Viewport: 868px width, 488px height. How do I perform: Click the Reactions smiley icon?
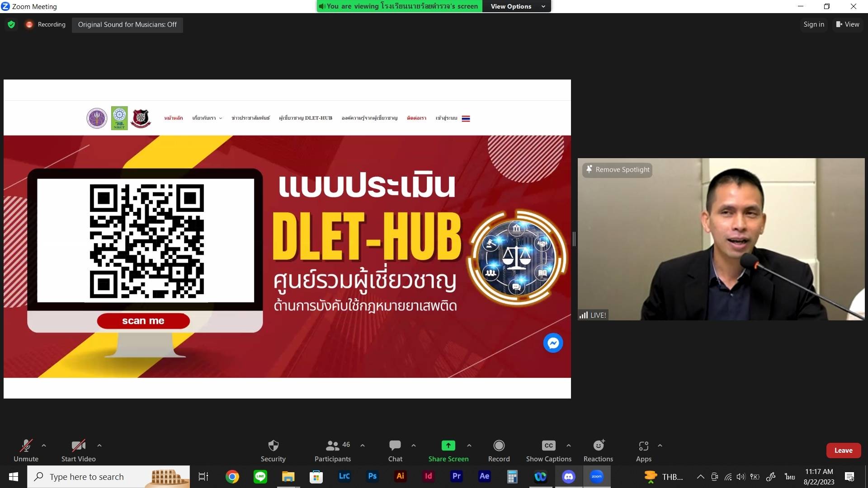tap(598, 446)
